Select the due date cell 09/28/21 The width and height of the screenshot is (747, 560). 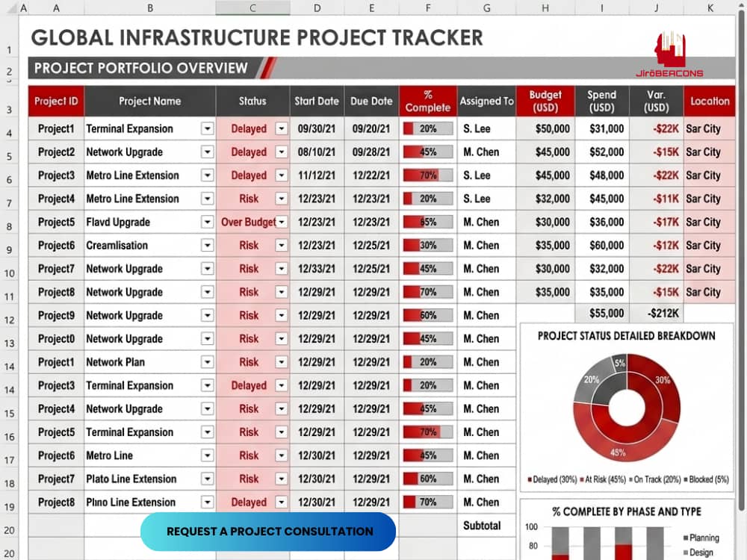(371, 152)
